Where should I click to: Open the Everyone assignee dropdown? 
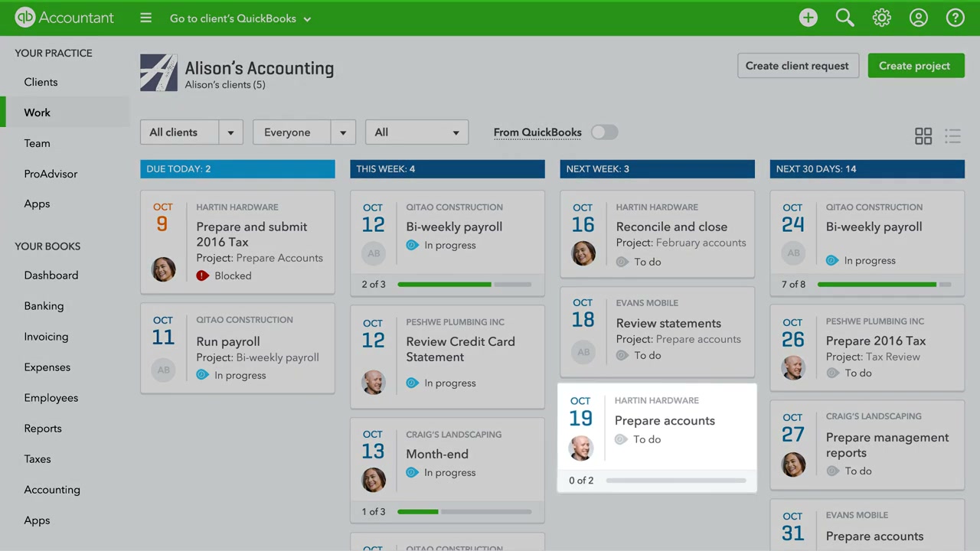point(304,132)
